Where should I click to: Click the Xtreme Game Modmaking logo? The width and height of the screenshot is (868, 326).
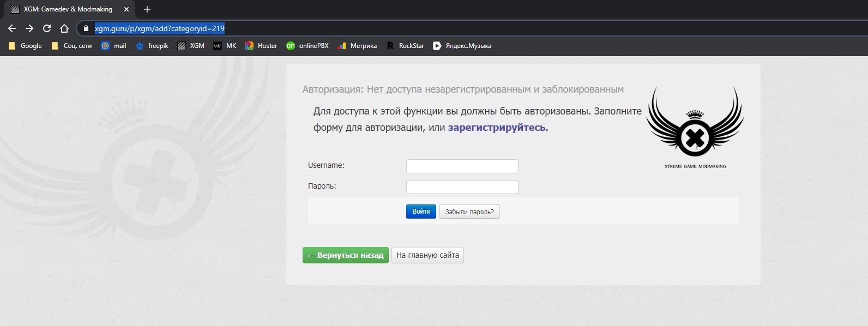click(x=695, y=128)
